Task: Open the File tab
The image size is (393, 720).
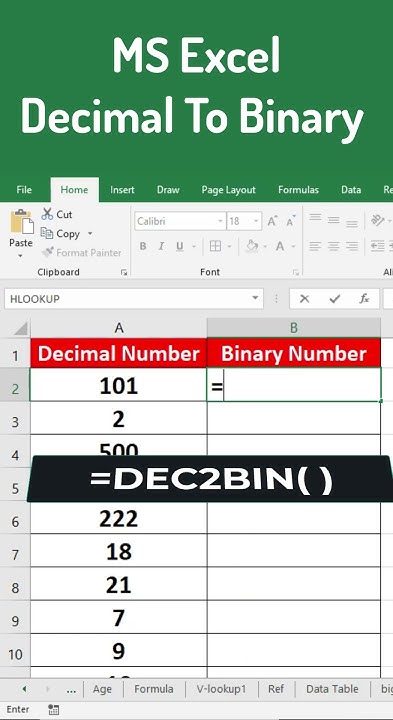Action: [24, 190]
